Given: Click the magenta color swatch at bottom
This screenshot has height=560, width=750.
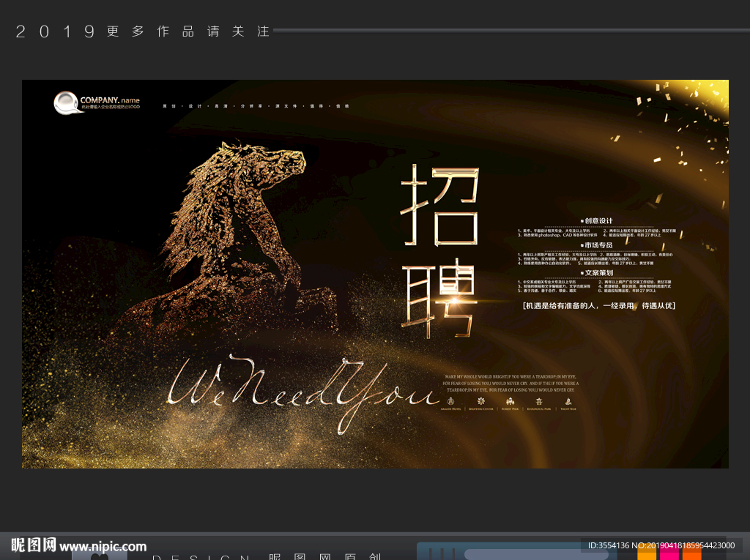Looking at the screenshot, I should [669, 554].
